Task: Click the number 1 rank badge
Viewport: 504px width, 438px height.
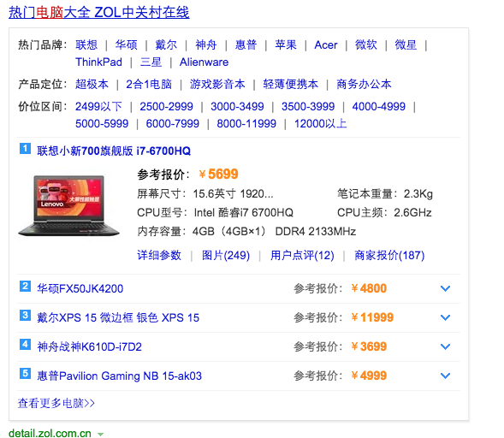Action: (x=25, y=149)
